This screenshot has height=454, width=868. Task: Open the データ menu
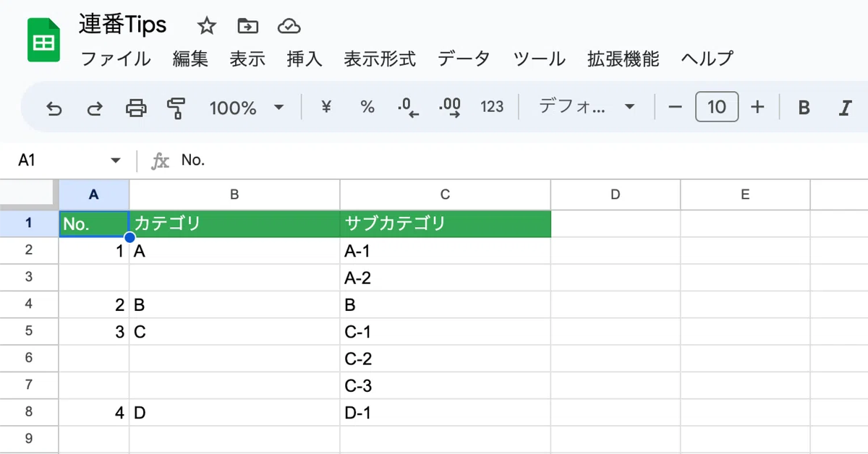[464, 59]
